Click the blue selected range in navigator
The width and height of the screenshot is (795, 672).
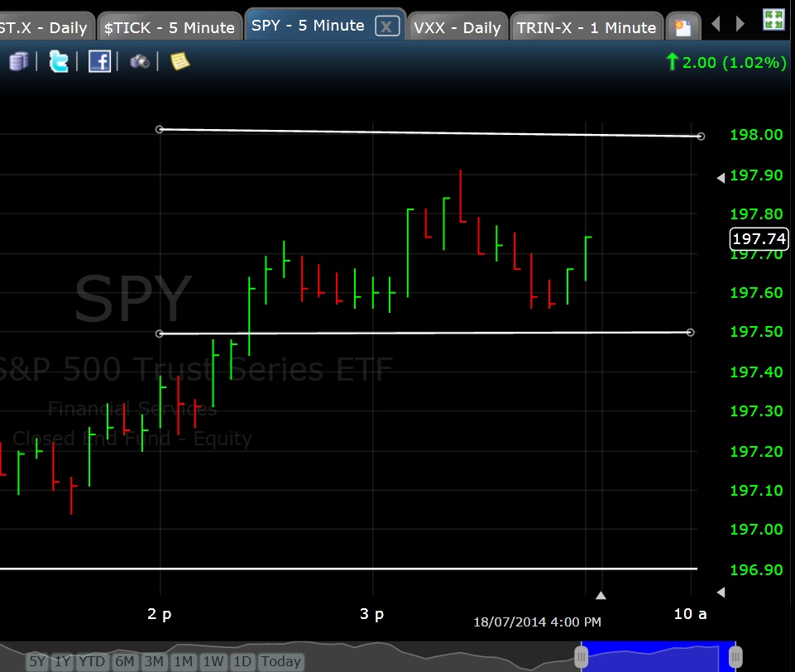click(659, 657)
